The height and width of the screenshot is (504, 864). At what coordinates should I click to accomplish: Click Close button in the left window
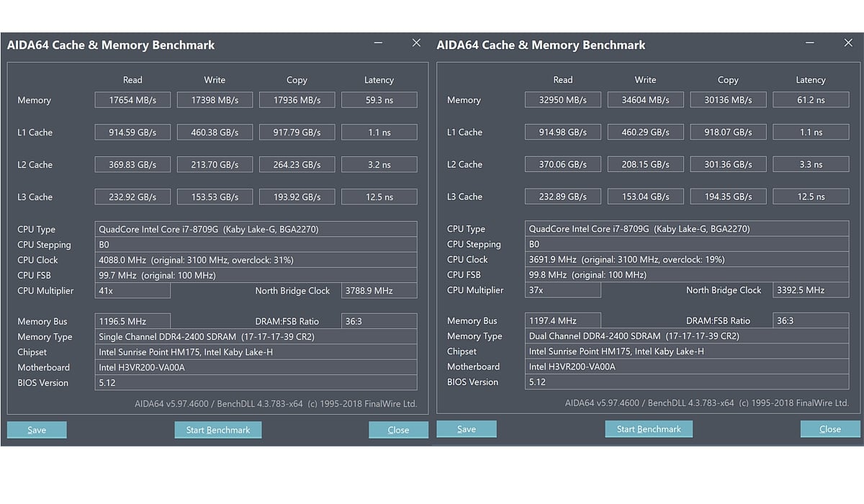398,430
